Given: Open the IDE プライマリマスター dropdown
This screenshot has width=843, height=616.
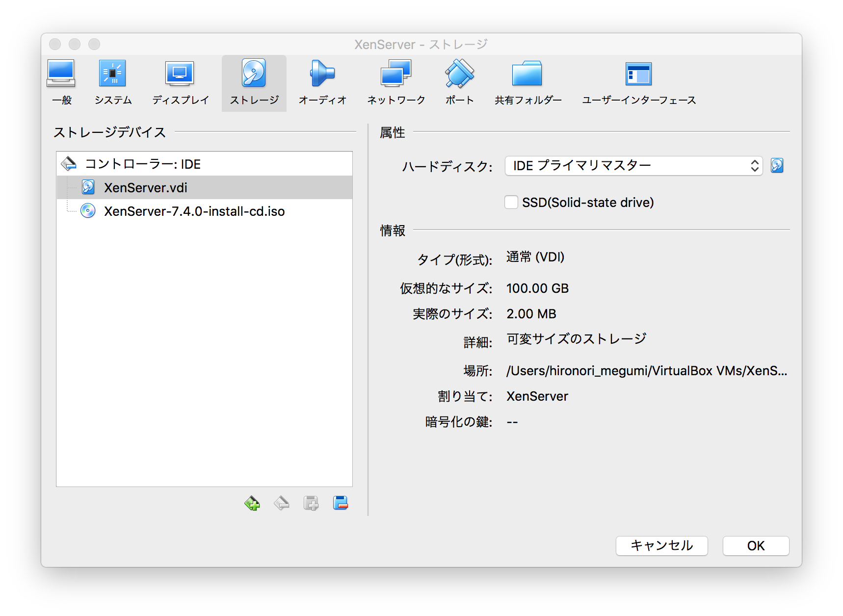Looking at the screenshot, I should [x=633, y=166].
